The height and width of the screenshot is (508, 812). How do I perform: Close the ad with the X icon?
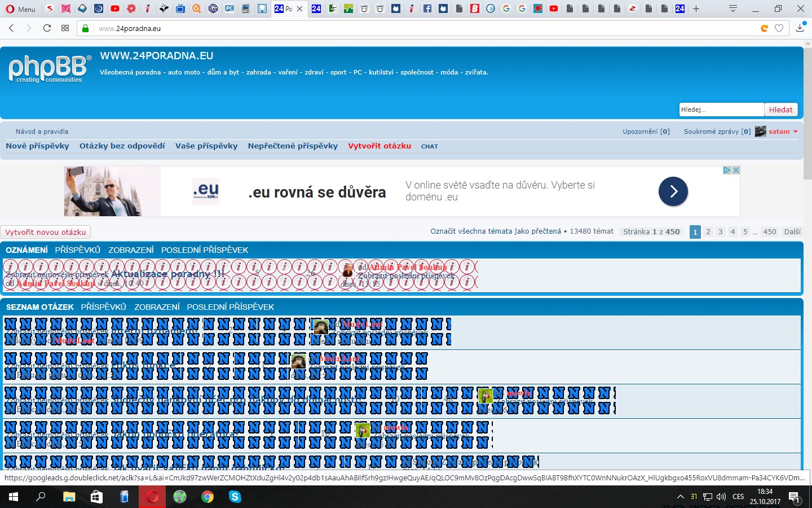point(736,170)
